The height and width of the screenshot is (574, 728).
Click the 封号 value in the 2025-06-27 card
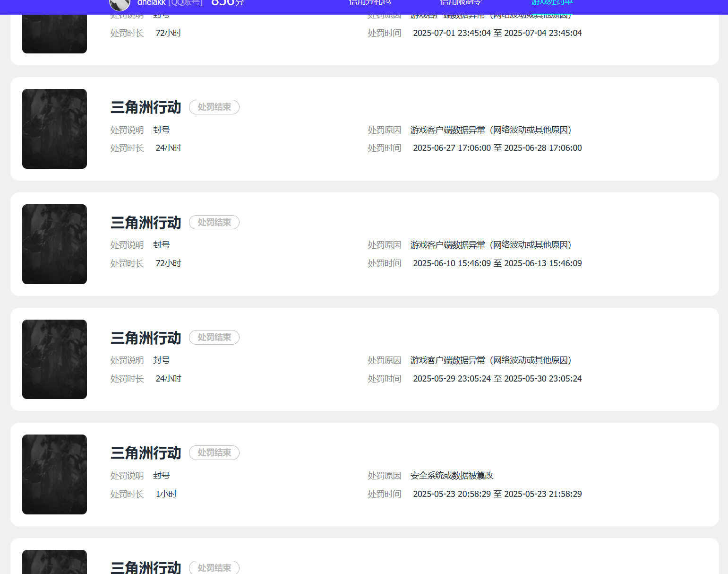tap(162, 130)
